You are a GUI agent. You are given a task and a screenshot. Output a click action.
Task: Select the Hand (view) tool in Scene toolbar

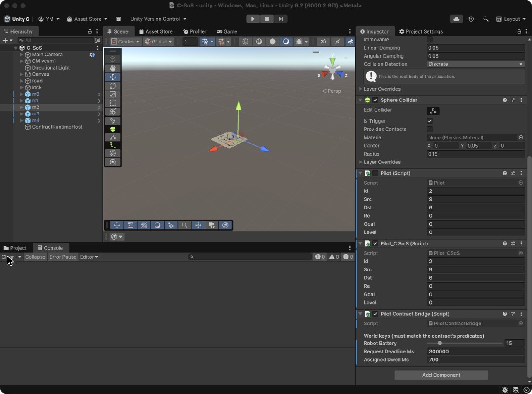[112, 68]
